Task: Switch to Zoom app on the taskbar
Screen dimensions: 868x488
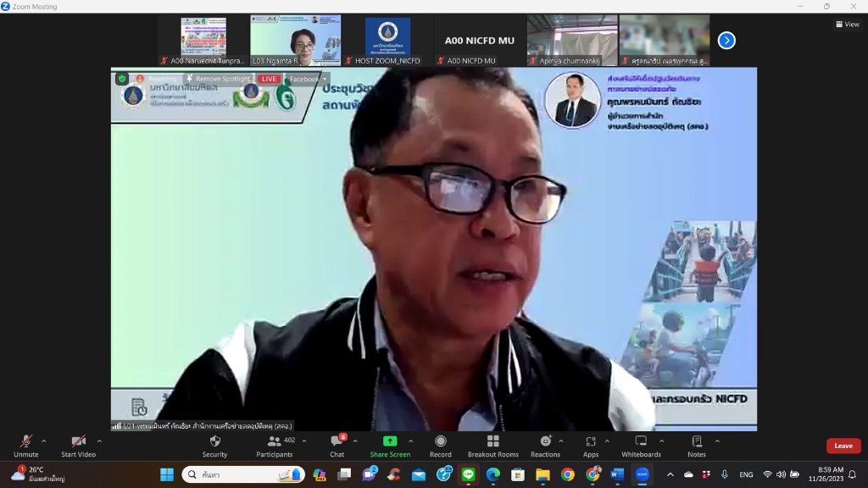Action: [x=643, y=474]
